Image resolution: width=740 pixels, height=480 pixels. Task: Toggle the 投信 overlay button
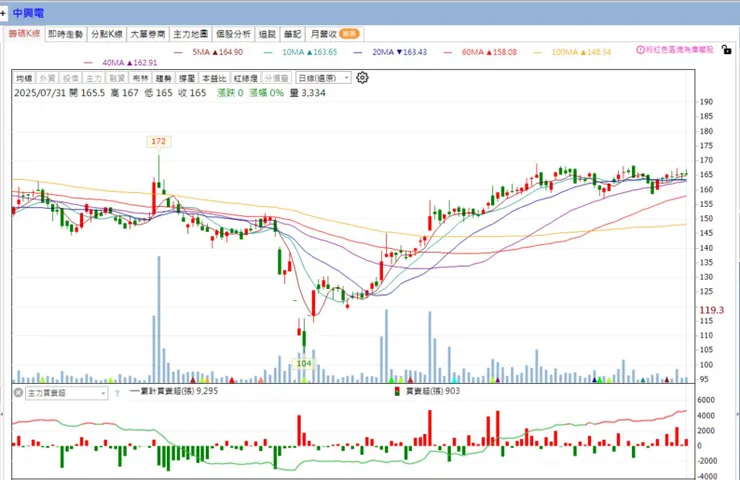tap(70, 78)
